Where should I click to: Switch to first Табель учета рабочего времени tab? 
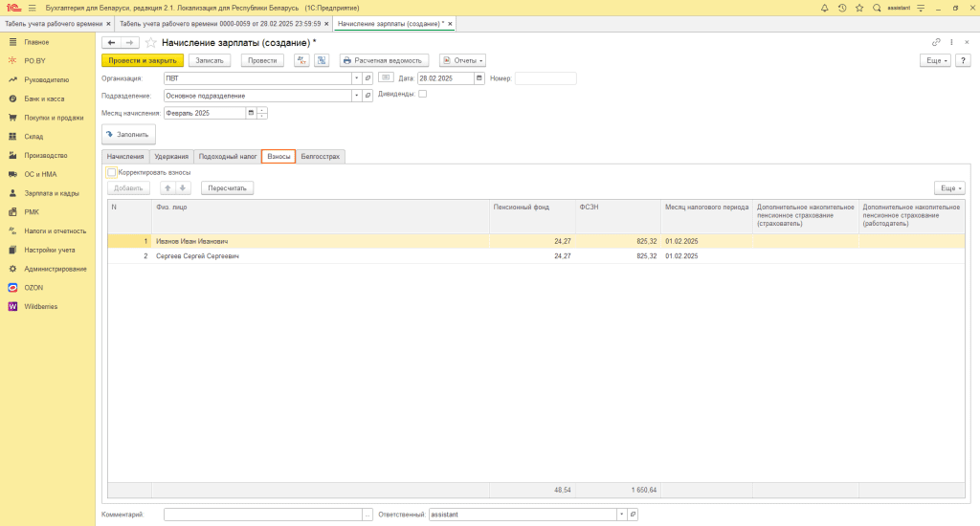54,24
